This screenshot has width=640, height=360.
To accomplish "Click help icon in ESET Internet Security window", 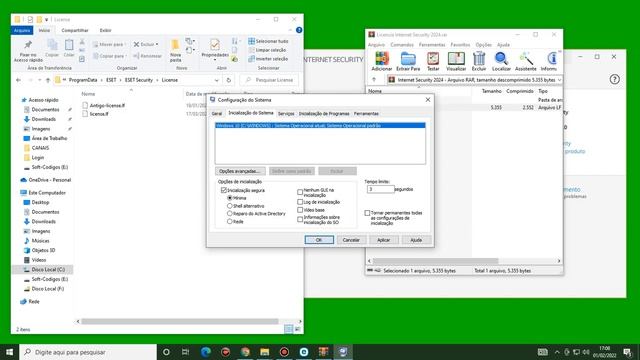I will tap(614, 79).
